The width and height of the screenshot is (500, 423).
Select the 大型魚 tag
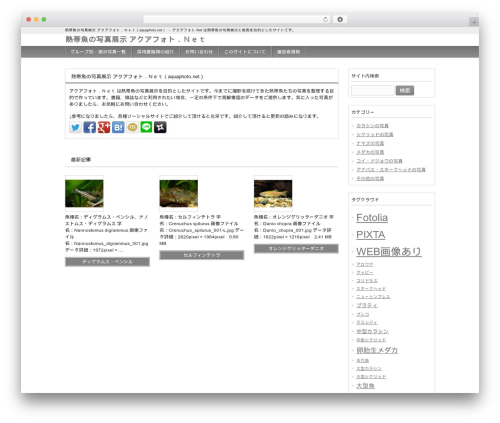[x=365, y=386]
